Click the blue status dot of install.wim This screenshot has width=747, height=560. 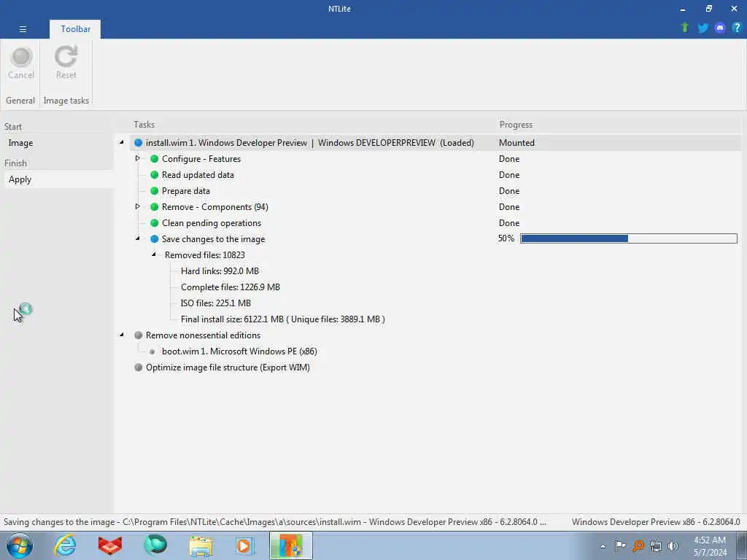138,143
